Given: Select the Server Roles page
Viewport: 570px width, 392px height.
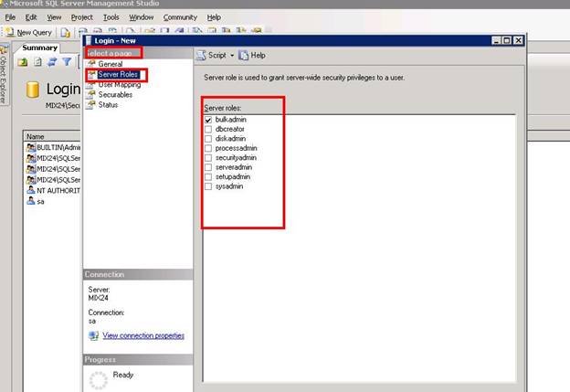Looking at the screenshot, I should [118, 75].
